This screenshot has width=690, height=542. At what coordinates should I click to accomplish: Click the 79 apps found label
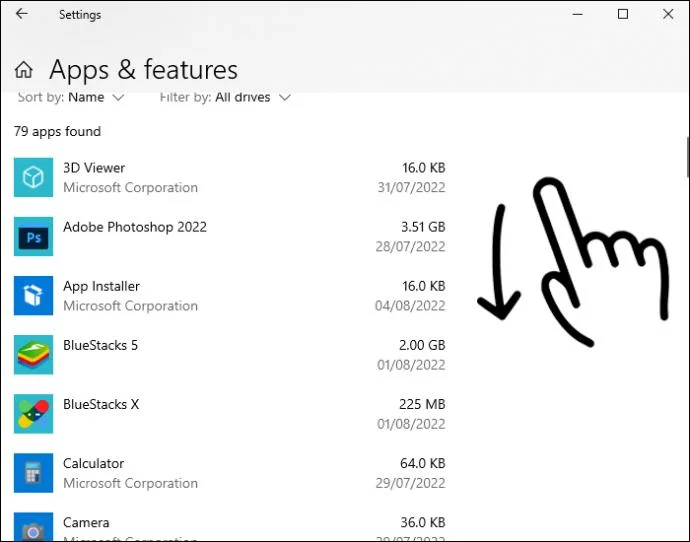pyautogui.click(x=57, y=132)
